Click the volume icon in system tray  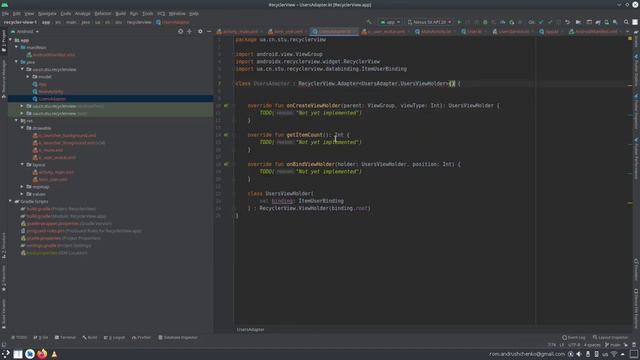coord(579,354)
